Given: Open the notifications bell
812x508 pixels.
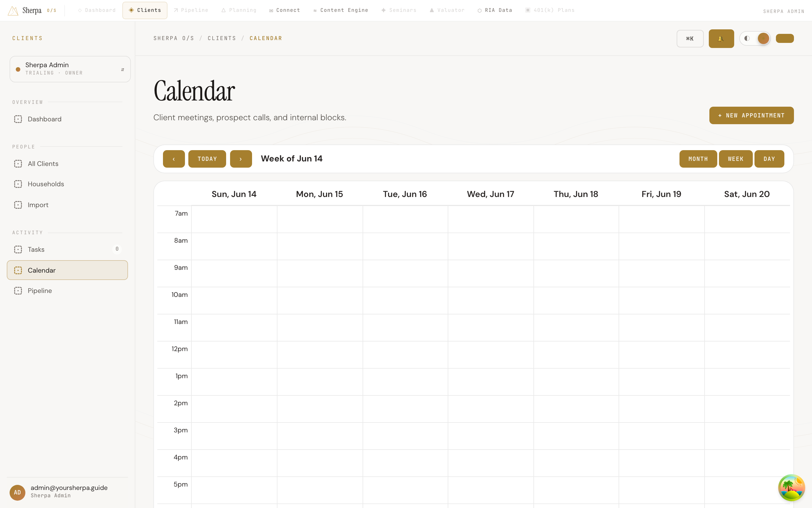Looking at the screenshot, I should 721,39.
